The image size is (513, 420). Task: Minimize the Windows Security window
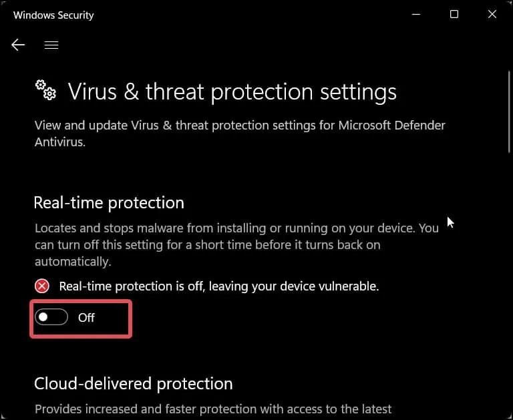point(415,15)
